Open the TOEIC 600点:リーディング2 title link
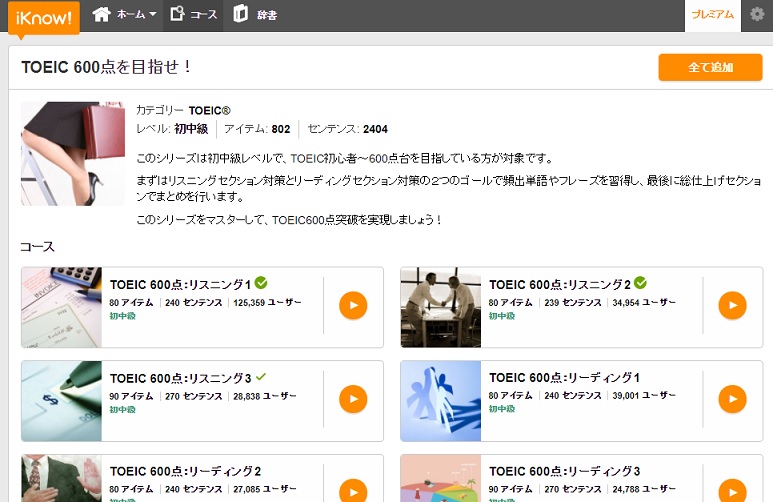The width and height of the screenshot is (773, 502). coord(185,471)
